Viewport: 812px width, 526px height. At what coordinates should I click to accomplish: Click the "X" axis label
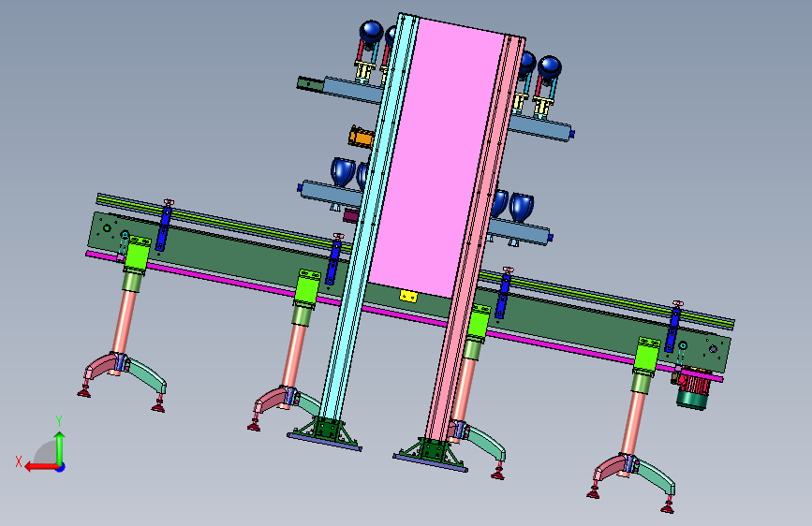point(19,461)
